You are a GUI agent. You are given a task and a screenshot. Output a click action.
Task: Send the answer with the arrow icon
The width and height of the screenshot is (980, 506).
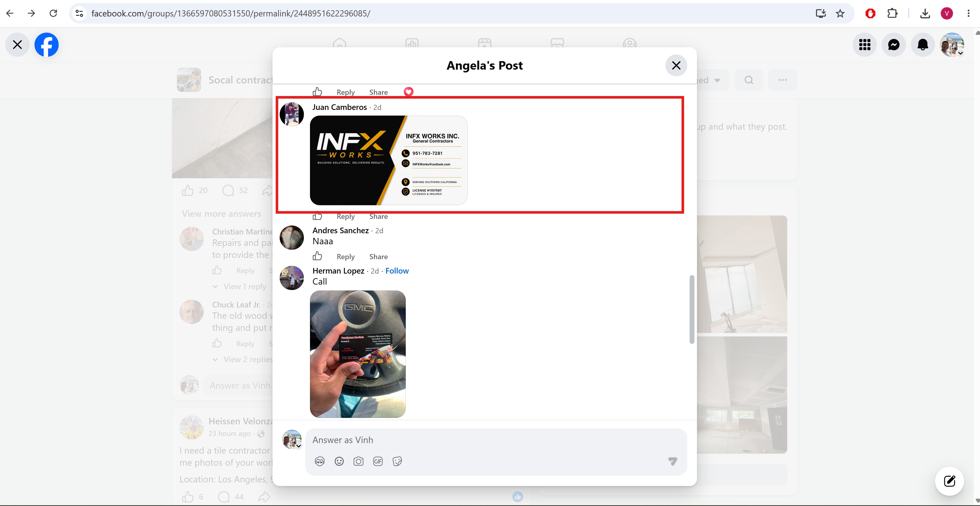[673, 462]
